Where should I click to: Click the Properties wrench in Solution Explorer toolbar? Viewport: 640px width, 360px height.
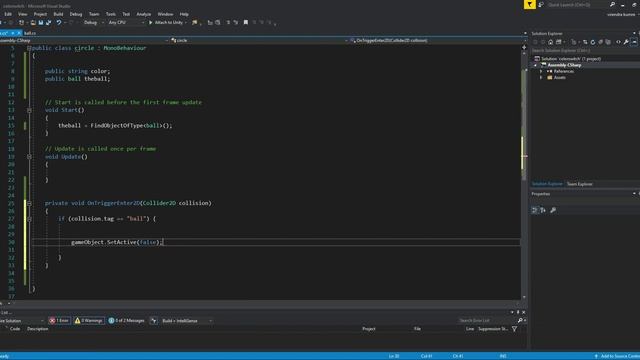pos(626,42)
